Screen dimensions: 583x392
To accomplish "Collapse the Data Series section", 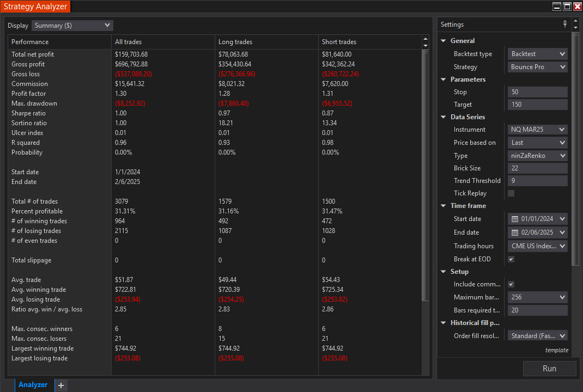I will pyautogui.click(x=443, y=117).
